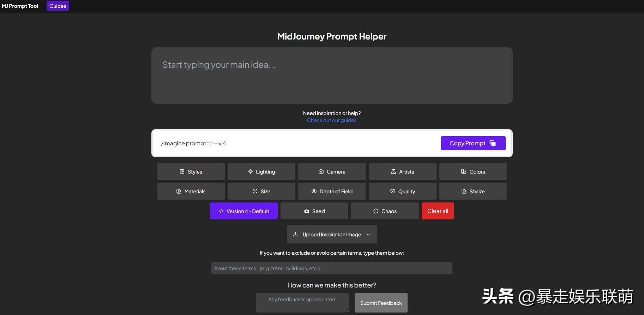Click the generated /imagine prompt text

pos(193,143)
